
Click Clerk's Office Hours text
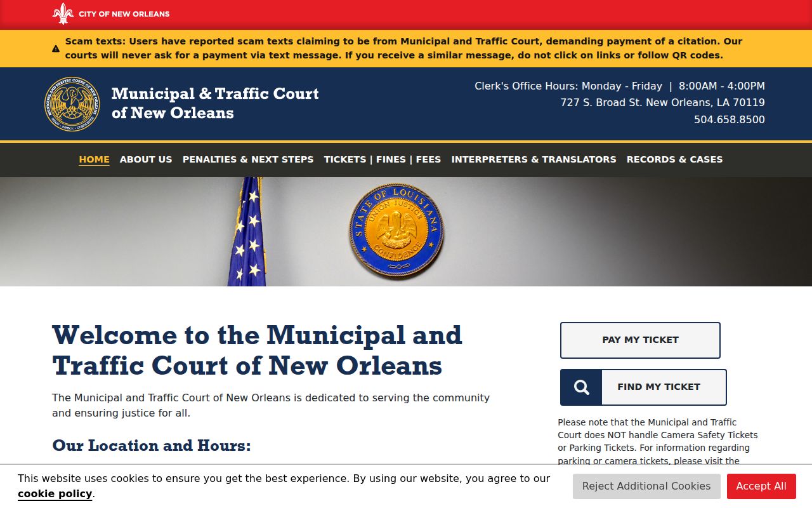(620, 86)
